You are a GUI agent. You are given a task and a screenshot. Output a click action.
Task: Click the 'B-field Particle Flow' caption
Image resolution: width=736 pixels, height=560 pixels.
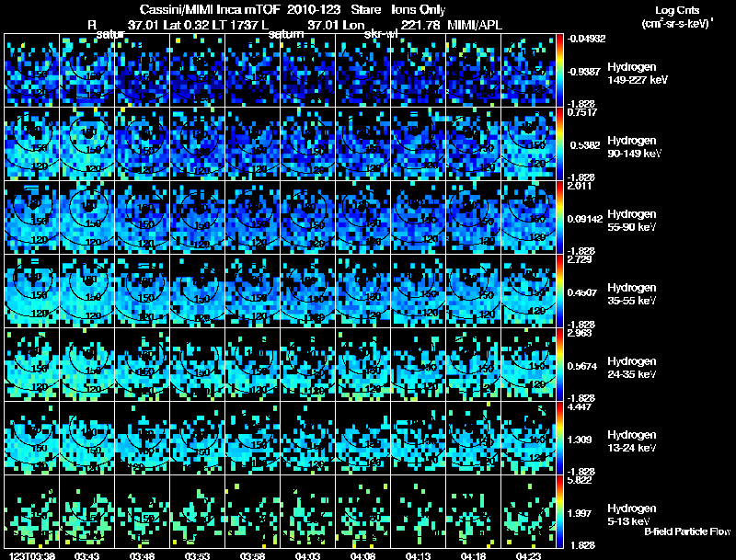pyautogui.click(x=687, y=531)
